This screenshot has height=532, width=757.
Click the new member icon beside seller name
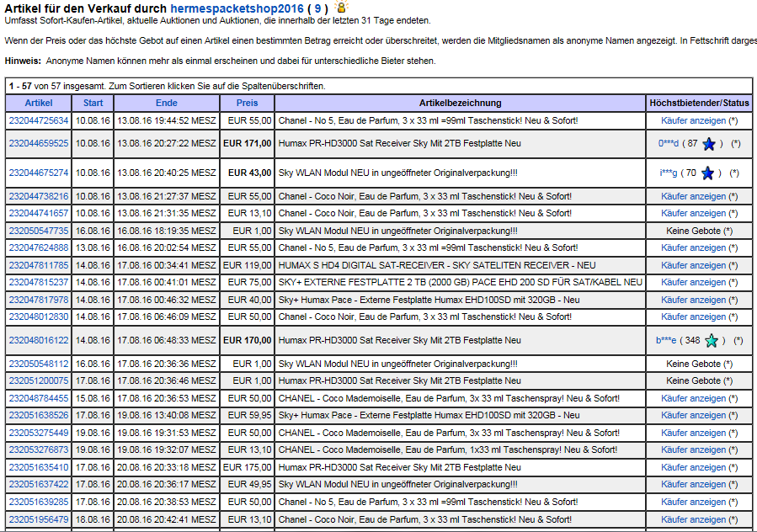[x=342, y=7]
